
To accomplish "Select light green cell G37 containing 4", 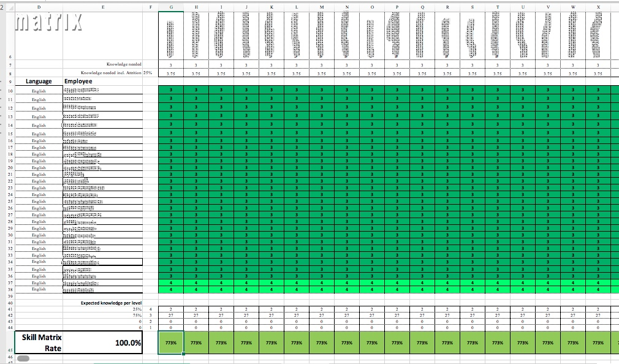I will tap(171, 282).
